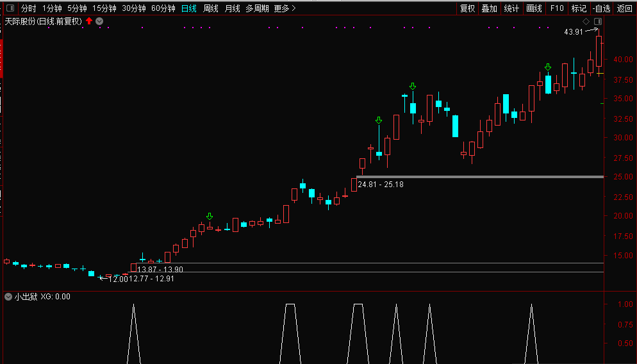Click the green down arrow near 40.00 level

(548, 67)
